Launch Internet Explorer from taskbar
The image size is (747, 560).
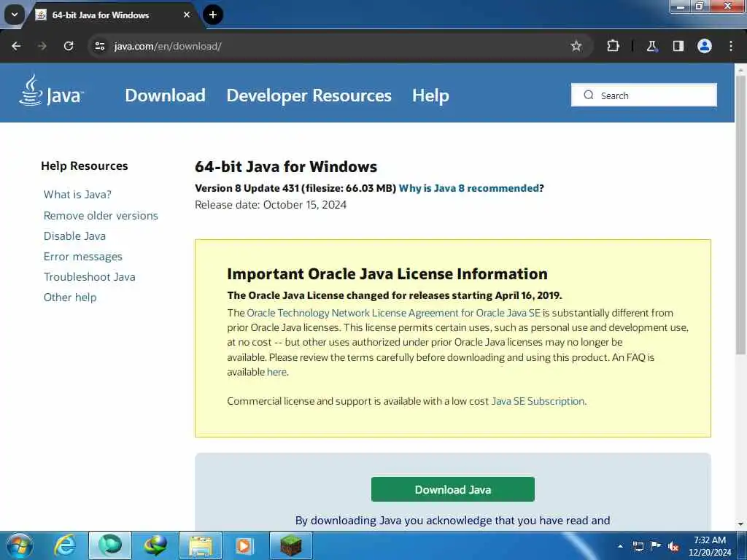pos(65,545)
